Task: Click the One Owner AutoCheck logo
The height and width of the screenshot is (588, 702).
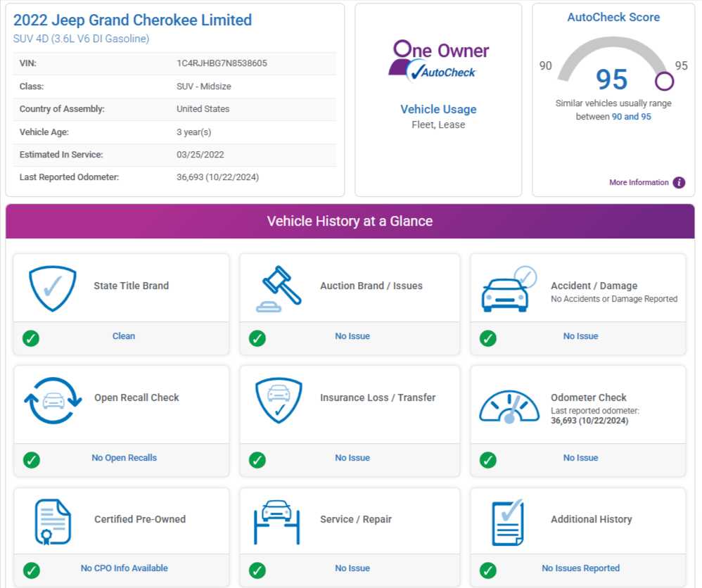Action: (x=439, y=61)
